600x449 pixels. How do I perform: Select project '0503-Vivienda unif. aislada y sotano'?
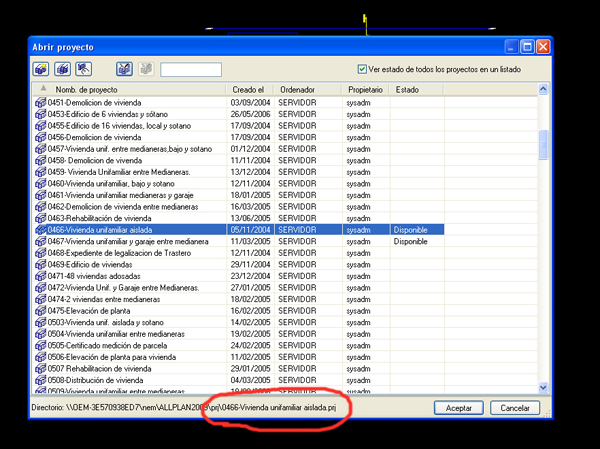click(106, 322)
